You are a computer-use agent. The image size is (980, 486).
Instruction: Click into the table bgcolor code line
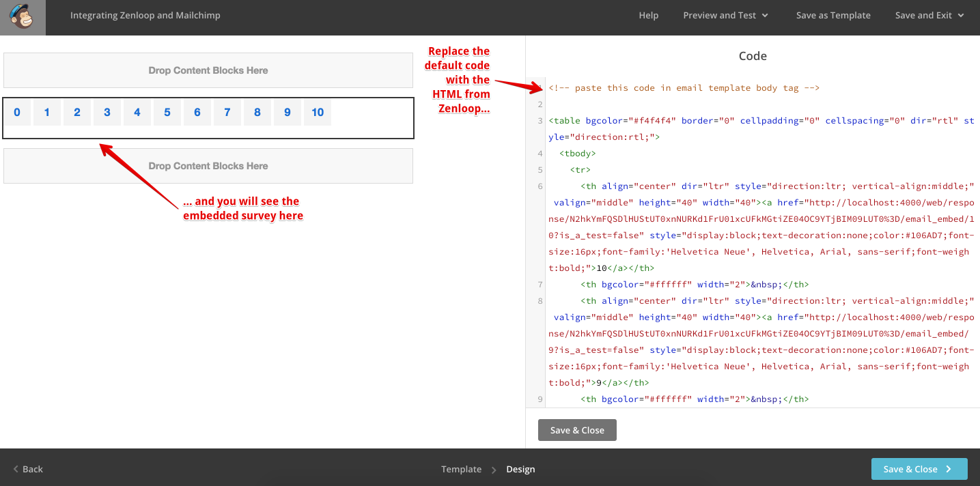[x=761, y=129]
